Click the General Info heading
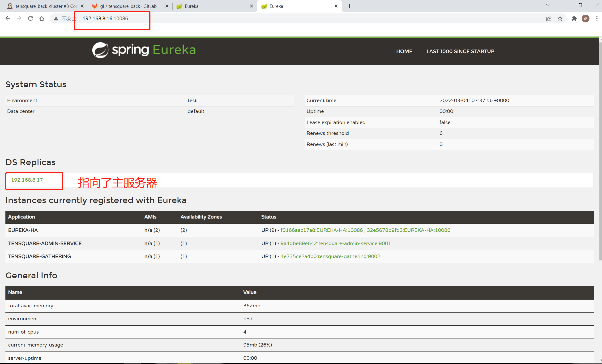This screenshot has height=364, width=602. (31, 275)
